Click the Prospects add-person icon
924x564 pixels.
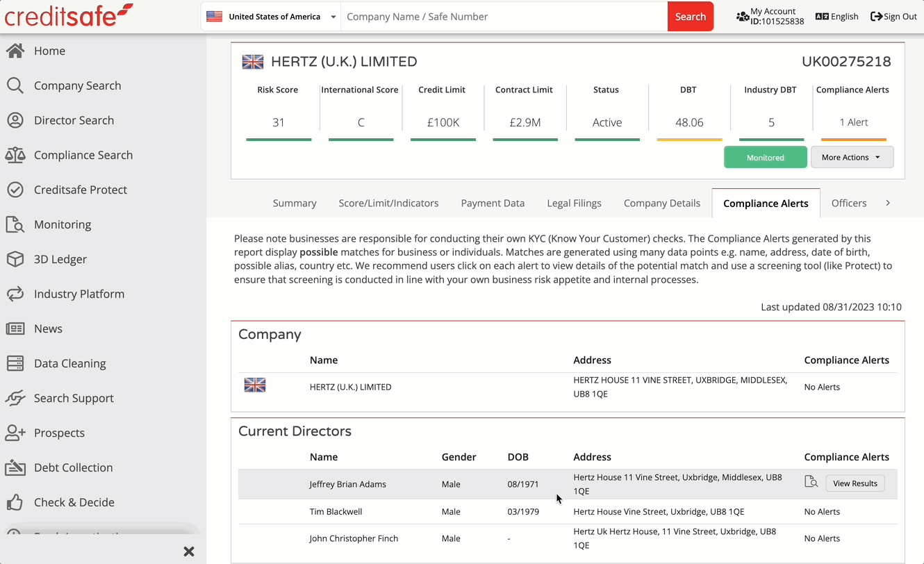click(x=15, y=433)
